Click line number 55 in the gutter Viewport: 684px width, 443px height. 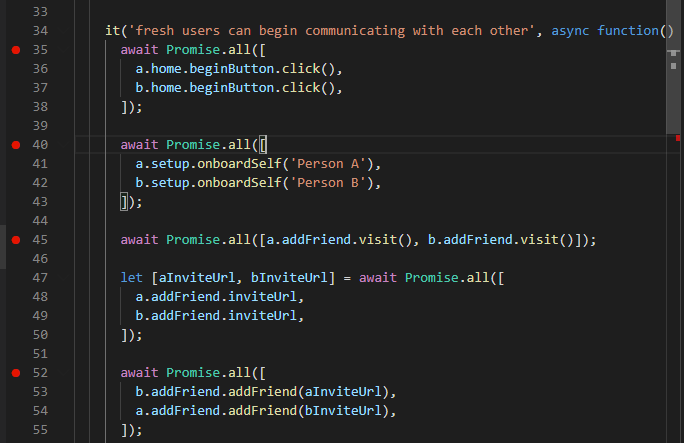click(40, 430)
